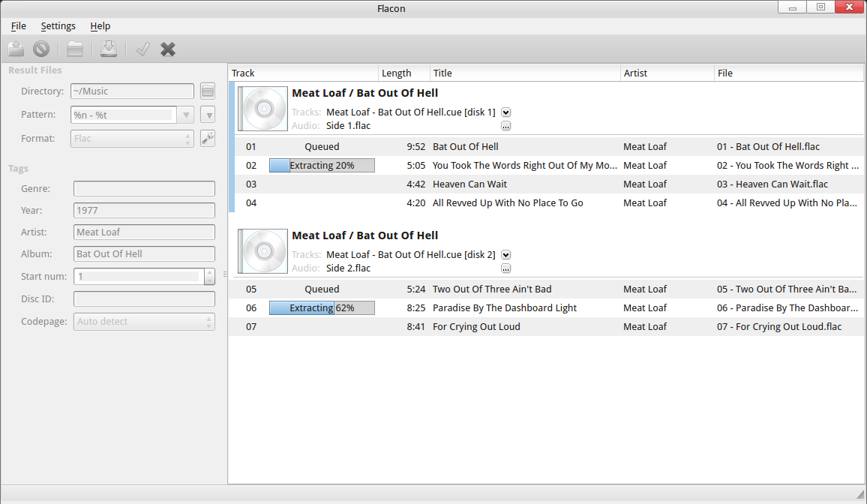The width and height of the screenshot is (867, 504).
Task: Click the Directory input field
Action: [x=132, y=91]
